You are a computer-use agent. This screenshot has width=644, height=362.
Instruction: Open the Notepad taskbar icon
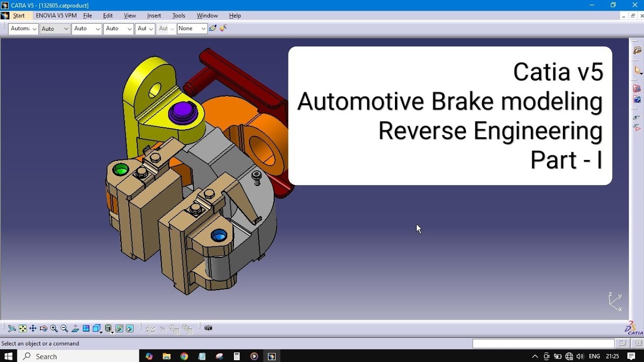(202, 356)
